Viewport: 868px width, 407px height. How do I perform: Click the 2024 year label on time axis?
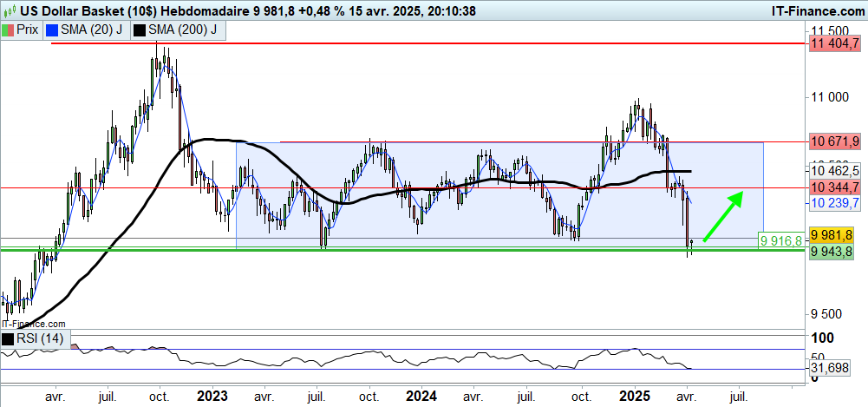pyautogui.click(x=421, y=396)
